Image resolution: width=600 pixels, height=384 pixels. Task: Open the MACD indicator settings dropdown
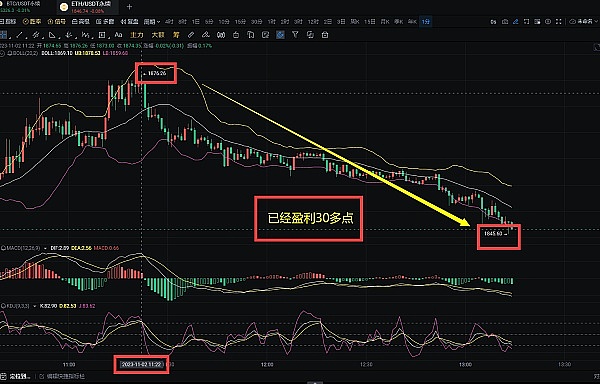(46, 248)
